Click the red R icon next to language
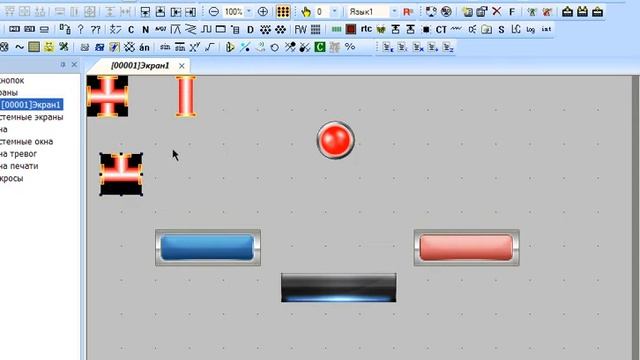The width and height of the screenshot is (640, 360). [408, 12]
